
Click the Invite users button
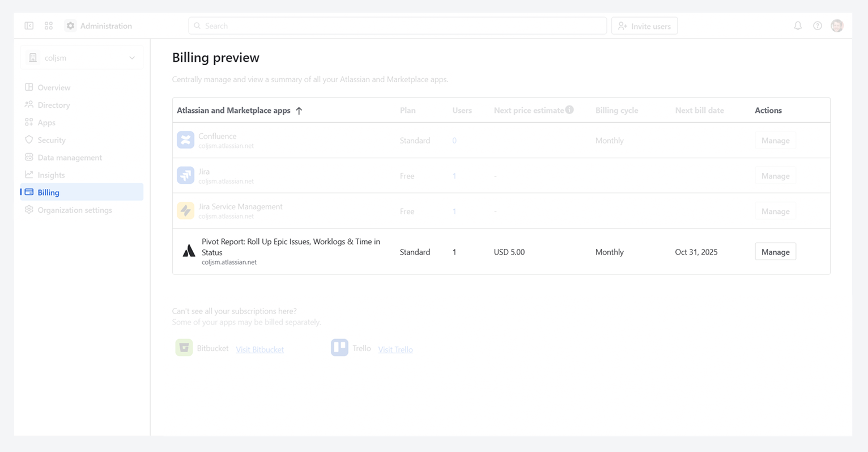pos(644,26)
